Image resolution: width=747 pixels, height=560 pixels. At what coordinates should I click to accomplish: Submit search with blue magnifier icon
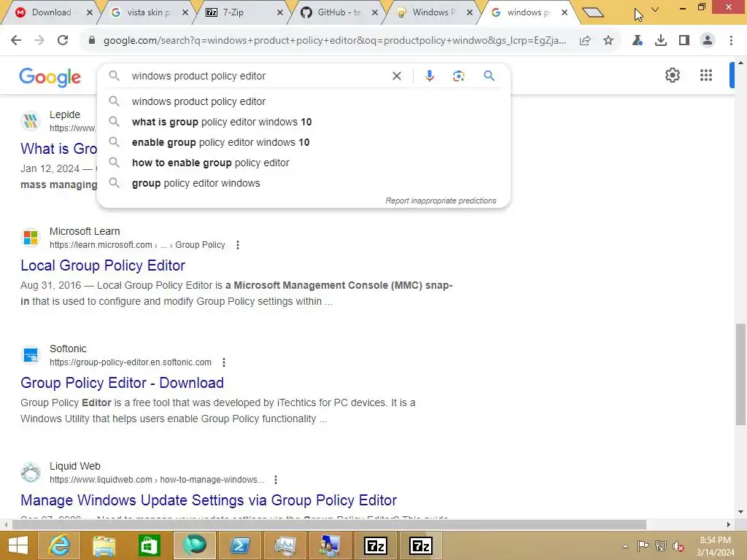[489, 76]
